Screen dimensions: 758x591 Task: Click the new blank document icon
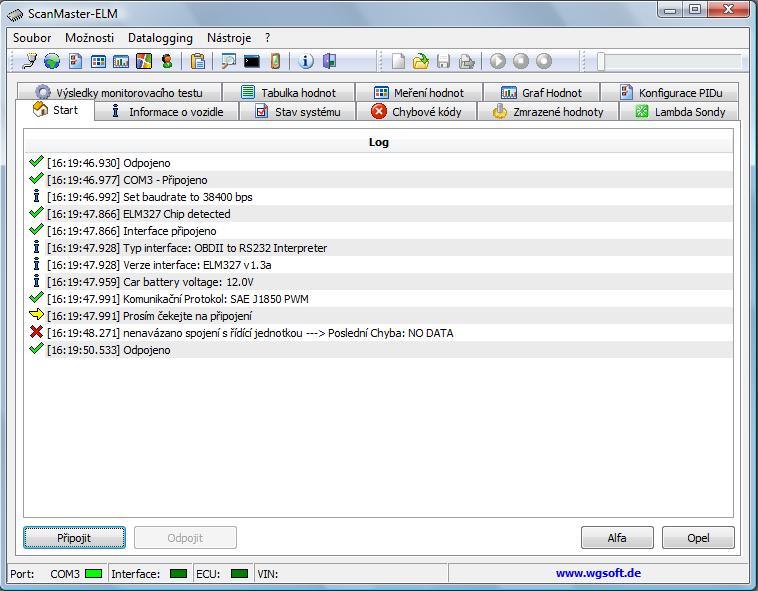pos(398,61)
